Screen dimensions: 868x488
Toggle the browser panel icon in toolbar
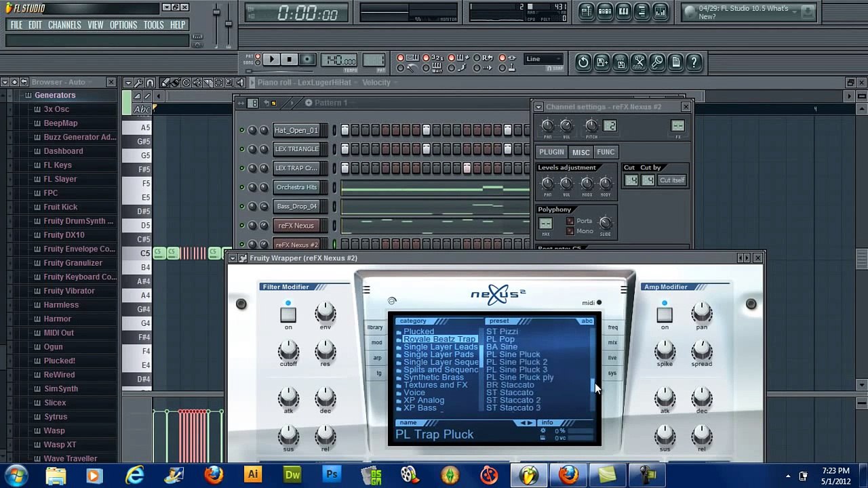(642, 12)
